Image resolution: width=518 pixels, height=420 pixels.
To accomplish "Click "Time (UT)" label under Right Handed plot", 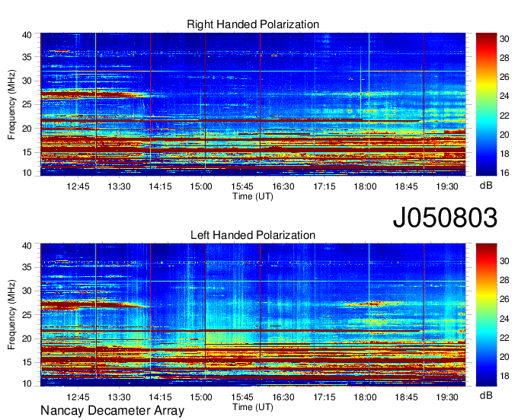I will coord(253,196).
